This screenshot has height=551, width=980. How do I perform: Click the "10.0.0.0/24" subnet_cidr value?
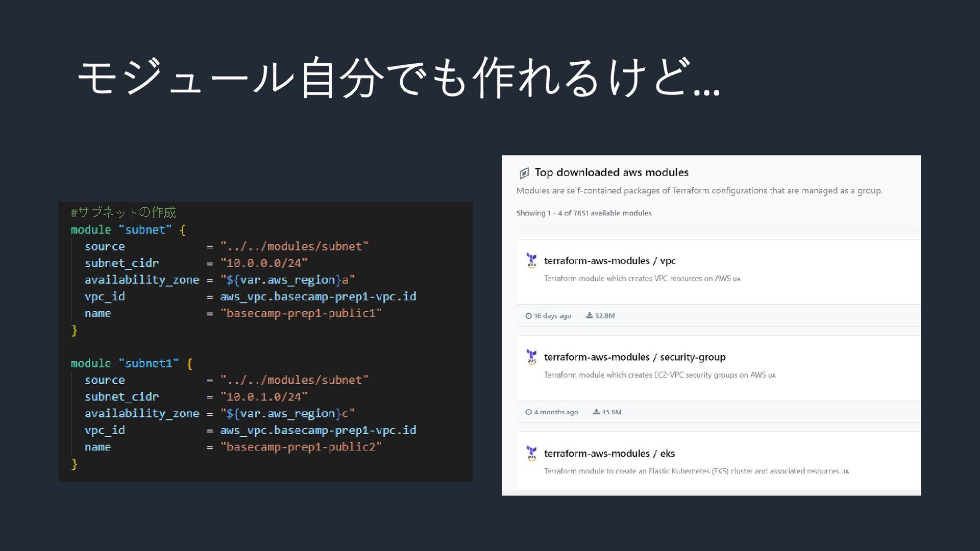[x=264, y=263]
